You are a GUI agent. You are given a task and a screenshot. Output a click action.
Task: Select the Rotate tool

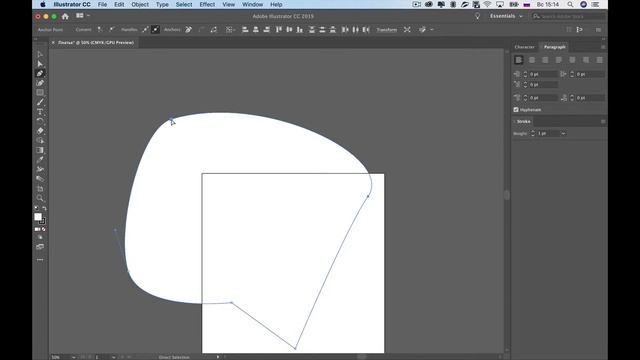[x=40, y=121]
